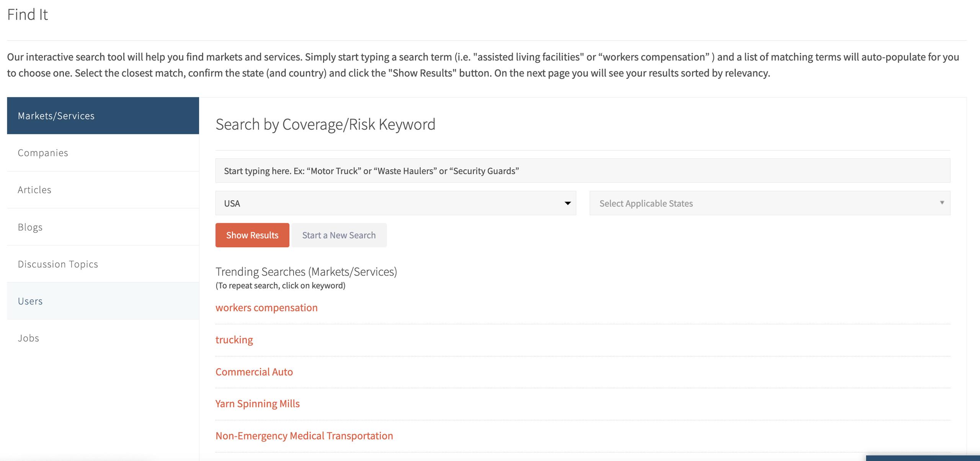The width and height of the screenshot is (980, 461).
Task: Select Non-Emergency Medical Transportation link
Action: 304,436
